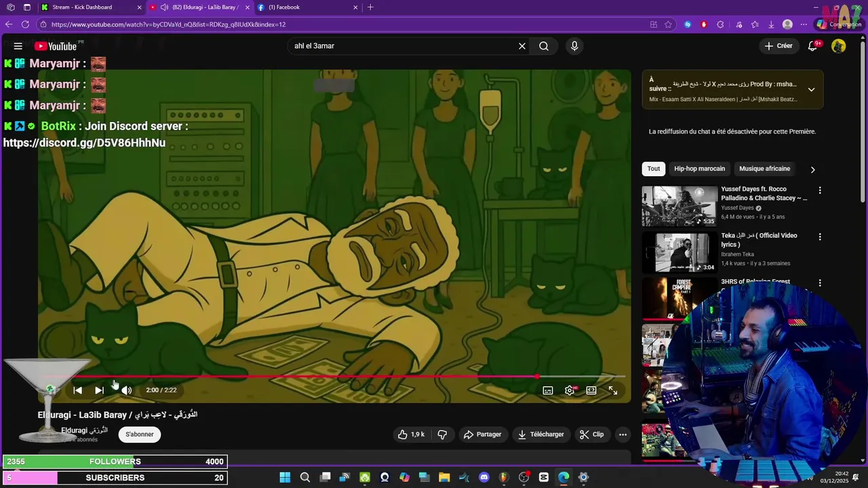This screenshot has width=868, height=488.
Task: Share the video via Partager
Action: pyautogui.click(x=483, y=434)
